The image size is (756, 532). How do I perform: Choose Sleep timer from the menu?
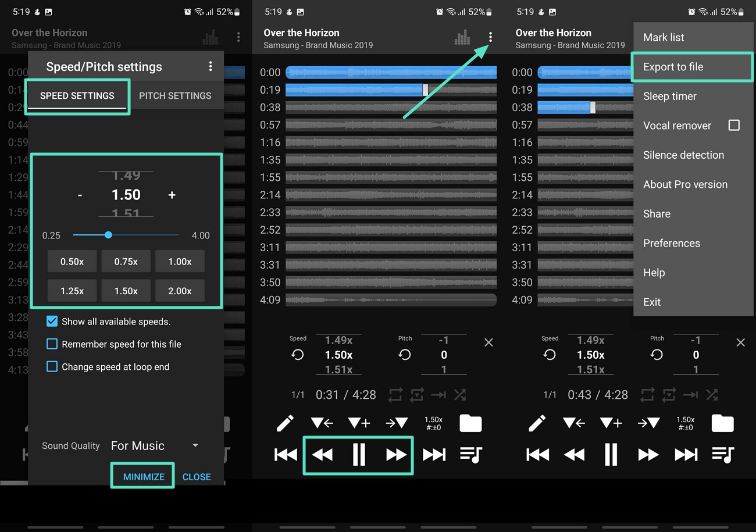click(x=693, y=97)
